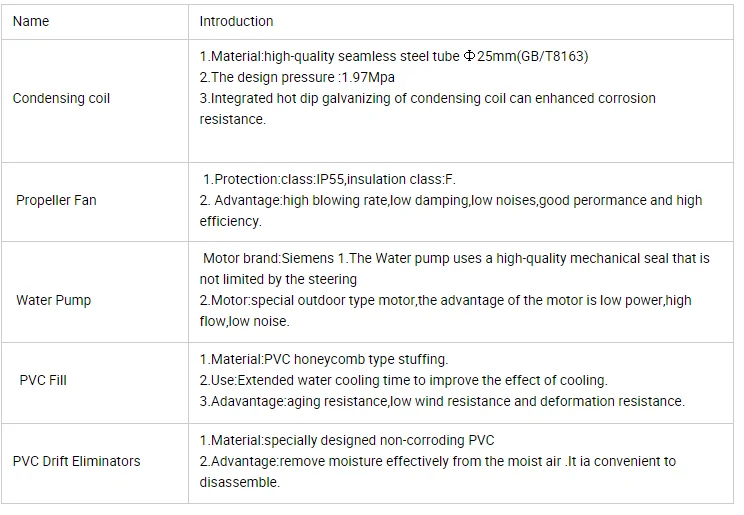
Task: Click the special outdoor type motor line
Action: coord(445,300)
